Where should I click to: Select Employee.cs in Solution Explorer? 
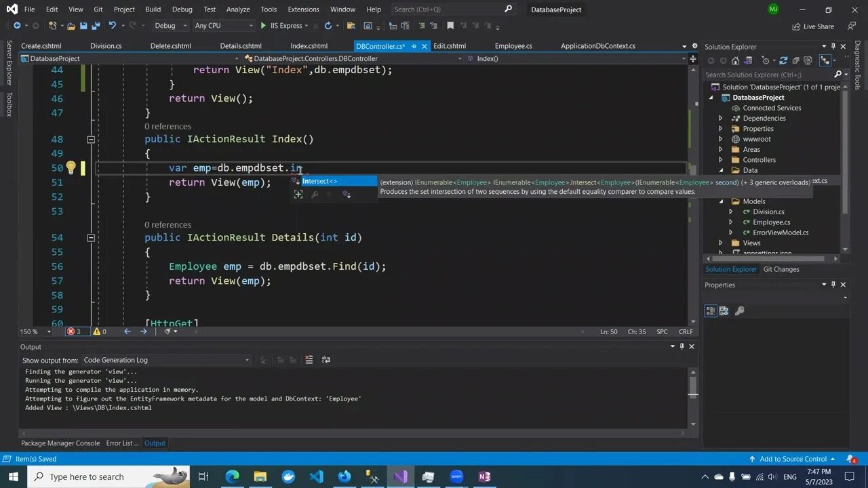point(771,222)
